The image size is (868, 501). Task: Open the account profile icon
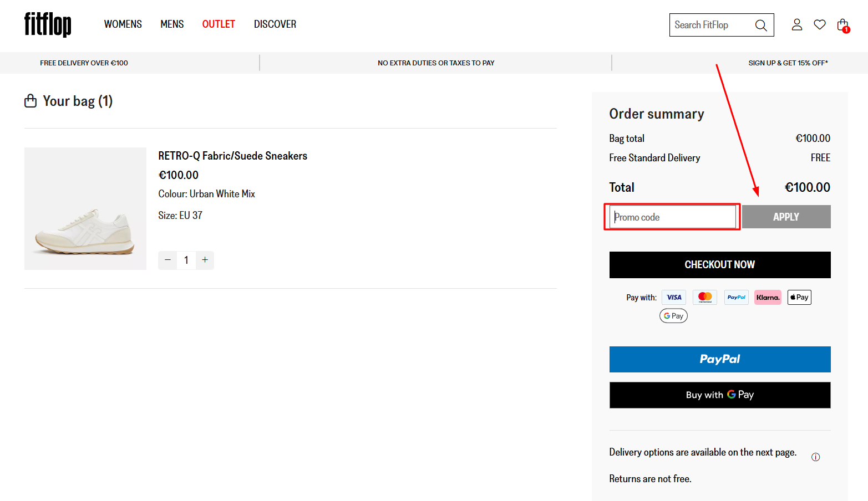coord(797,24)
